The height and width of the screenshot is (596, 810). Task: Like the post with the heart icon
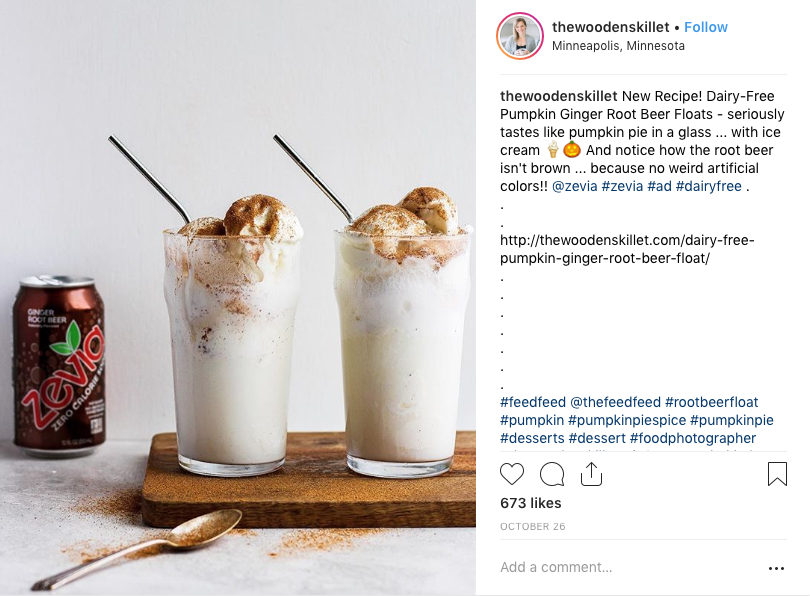pos(512,474)
